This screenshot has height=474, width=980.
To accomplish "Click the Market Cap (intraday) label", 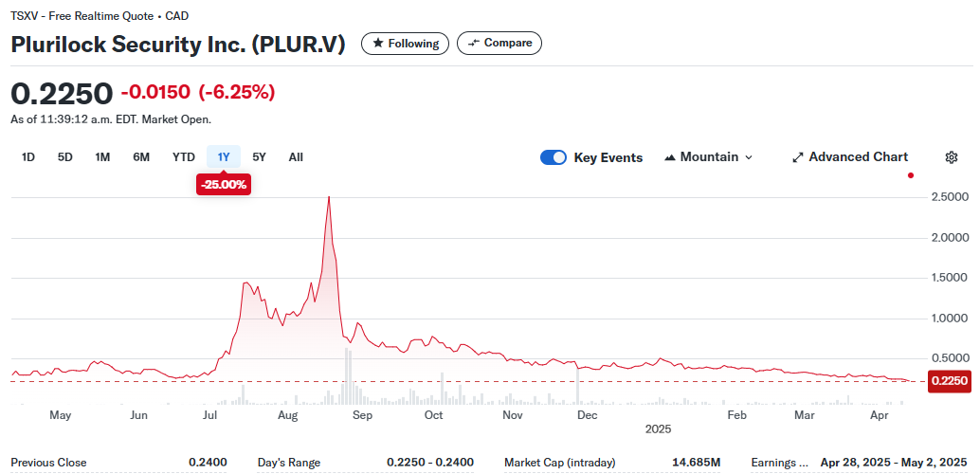I will pyautogui.click(x=560, y=463).
